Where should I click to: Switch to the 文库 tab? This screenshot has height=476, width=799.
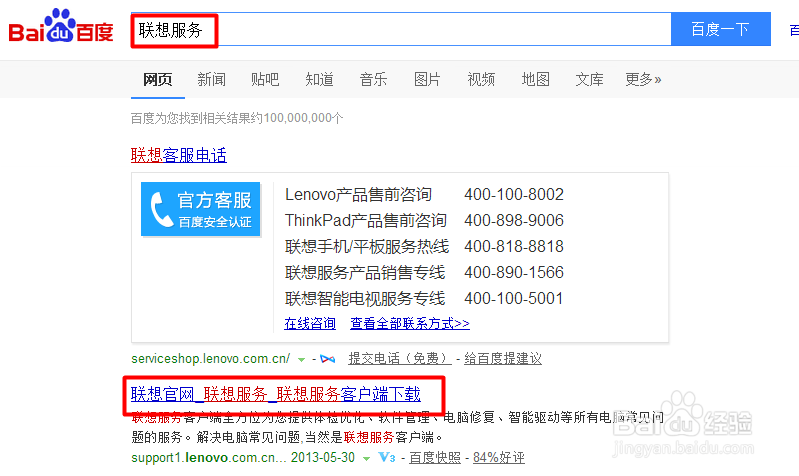[590, 80]
